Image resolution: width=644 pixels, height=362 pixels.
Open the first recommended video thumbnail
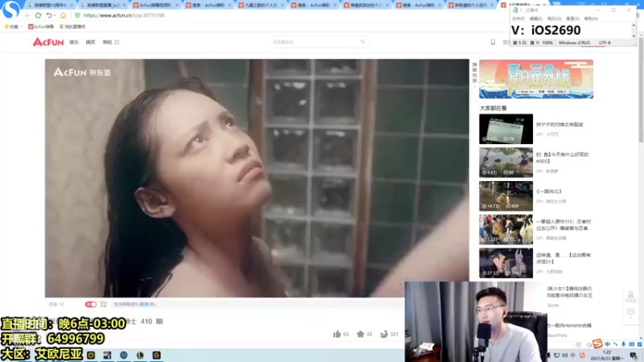coord(506,129)
